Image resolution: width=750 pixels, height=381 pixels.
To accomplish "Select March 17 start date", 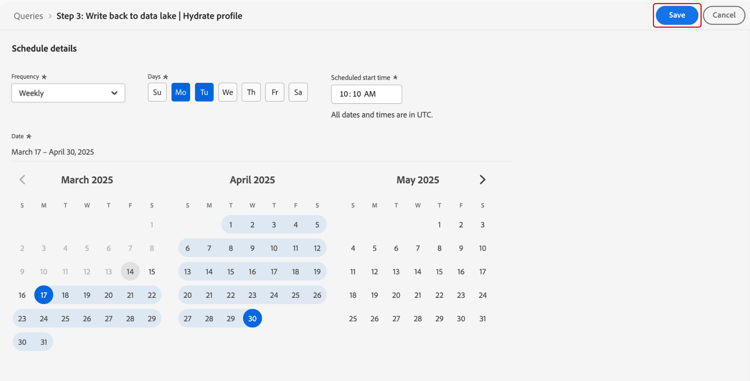I will point(44,295).
